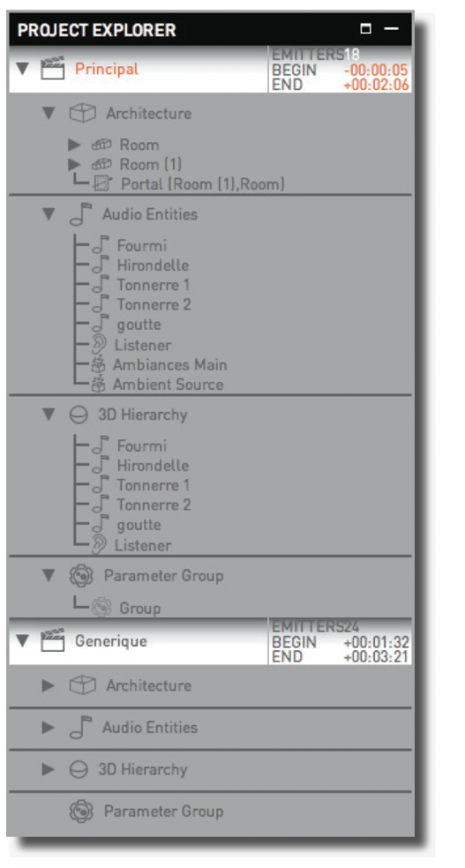Expand Audio Entities under Generique
Image resolution: width=465 pixels, height=868 pixels.
point(49,727)
